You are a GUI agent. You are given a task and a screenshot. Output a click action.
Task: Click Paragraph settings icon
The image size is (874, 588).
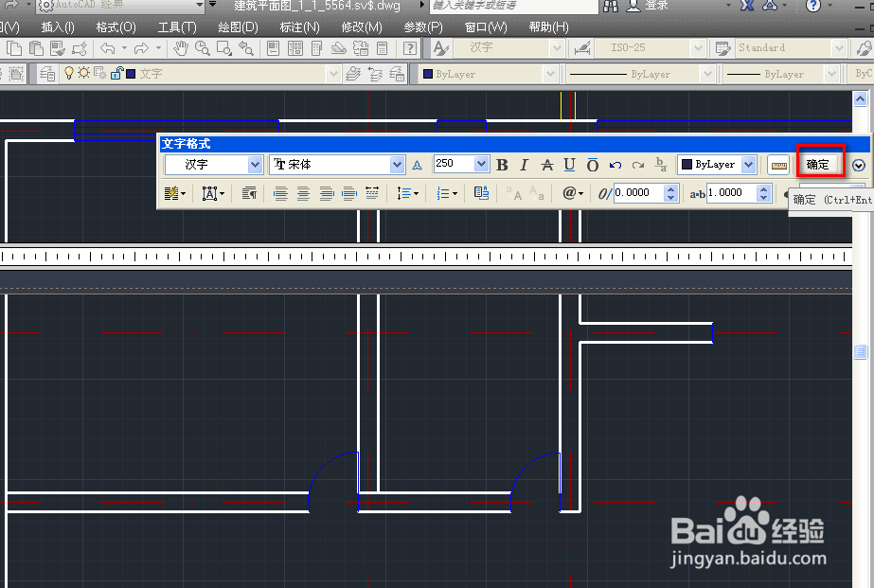[249, 193]
